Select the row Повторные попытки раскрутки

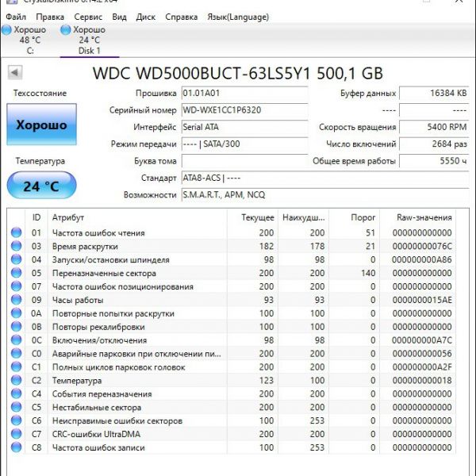click(x=232, y=313)
